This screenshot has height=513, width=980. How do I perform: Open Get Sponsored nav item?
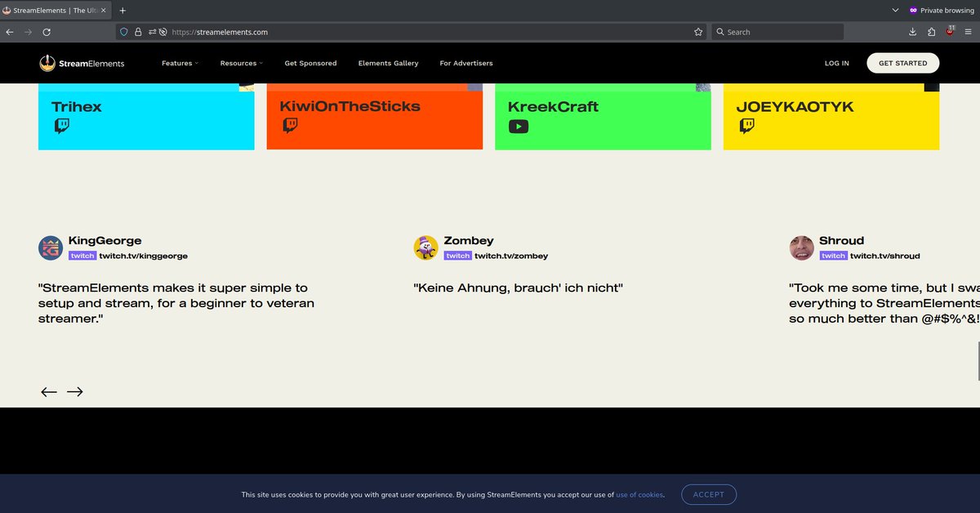(310, 63)
